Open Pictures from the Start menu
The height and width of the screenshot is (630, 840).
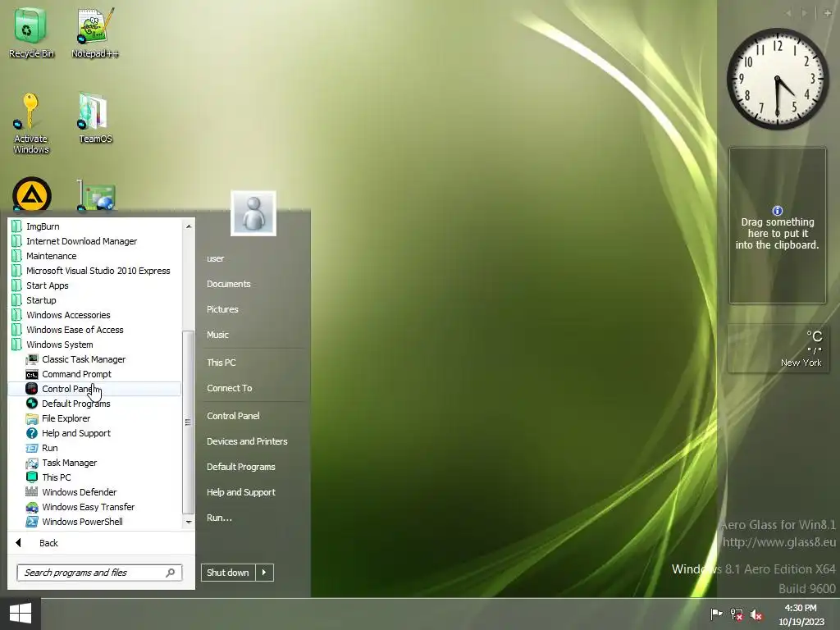click(222, 309)
